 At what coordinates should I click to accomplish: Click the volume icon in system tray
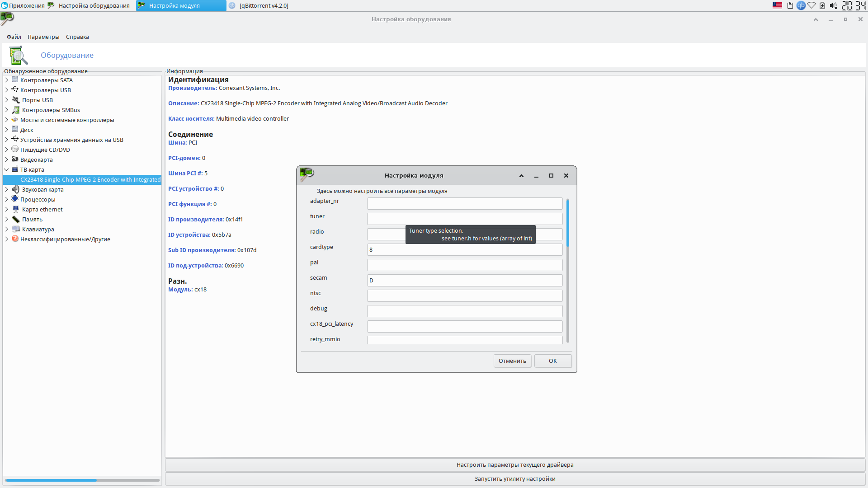(x=833, y=5)
